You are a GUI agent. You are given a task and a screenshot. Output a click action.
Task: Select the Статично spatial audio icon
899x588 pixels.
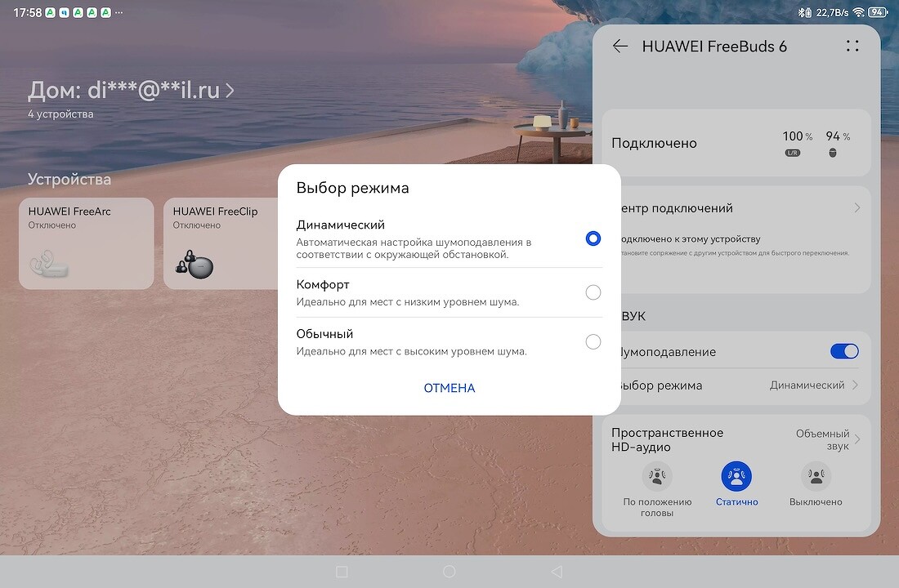[736, 475]
